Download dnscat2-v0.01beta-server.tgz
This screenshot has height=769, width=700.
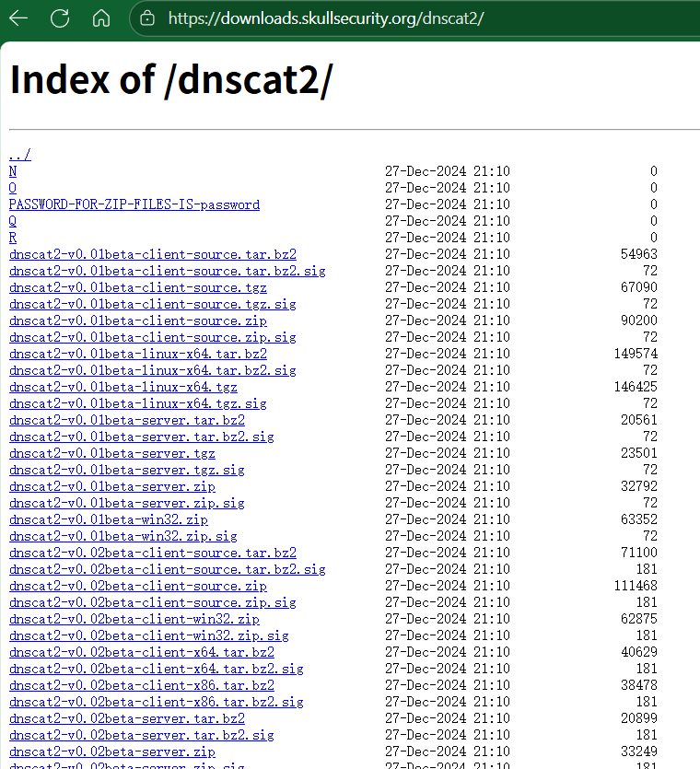click(x=112, y=453)
